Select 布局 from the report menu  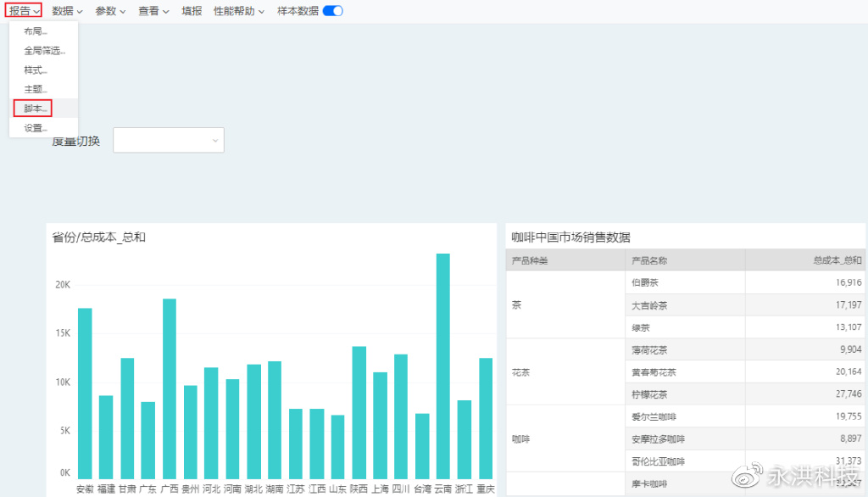(34, 31)
